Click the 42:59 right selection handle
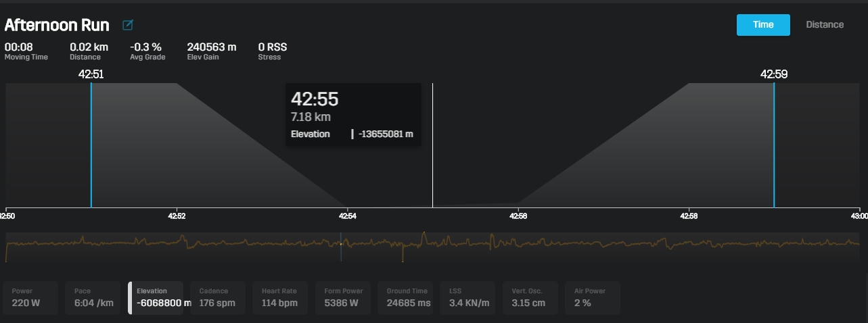This screenshot has height=323, width=868. coord(774,145)
